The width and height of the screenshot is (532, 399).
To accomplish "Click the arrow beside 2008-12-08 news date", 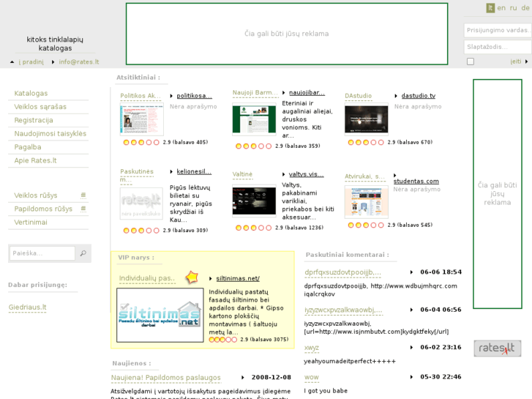I will coord(243,377).
